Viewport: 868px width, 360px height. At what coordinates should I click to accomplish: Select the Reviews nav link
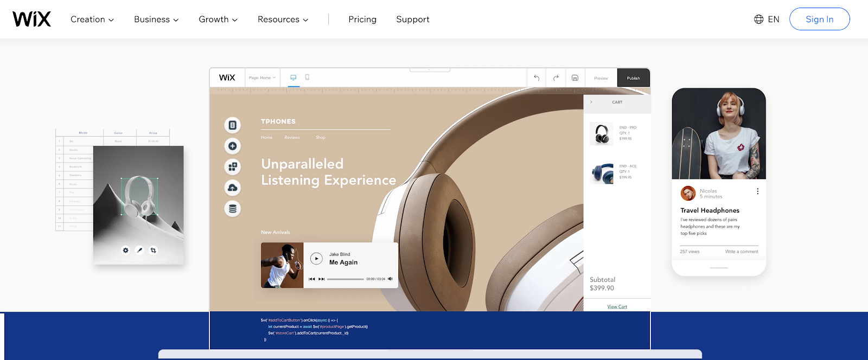(292, 138)
